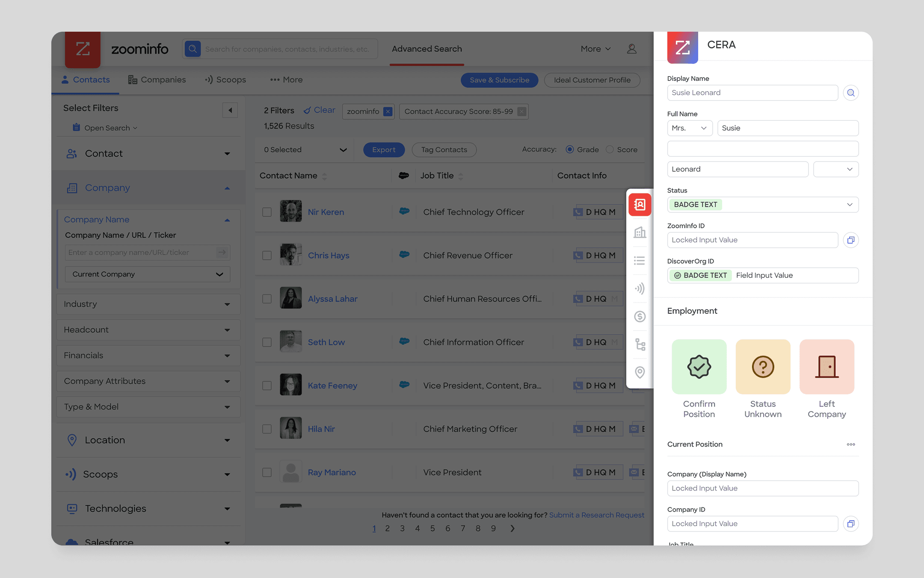Open the top-right More menu
The width and height of the screenshot is (924, 578).
click(x=595, y=49)
